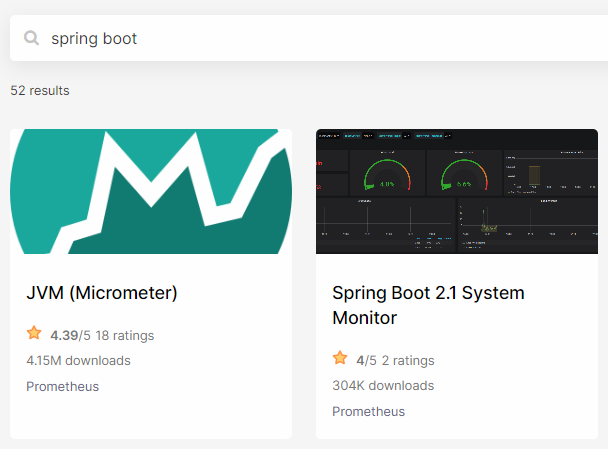Click the star icon beside 4/5 rating
The height and width of the screenshot is (449, 608).
(340, 358)
